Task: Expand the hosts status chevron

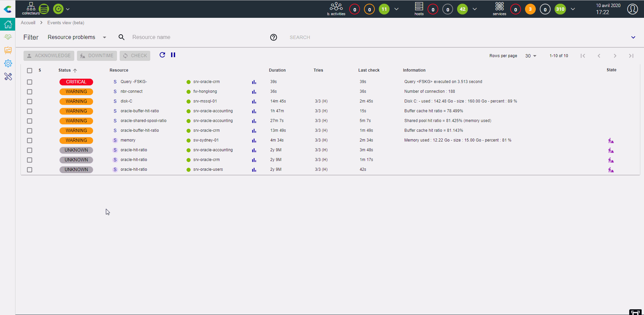Action: [475, 9]
